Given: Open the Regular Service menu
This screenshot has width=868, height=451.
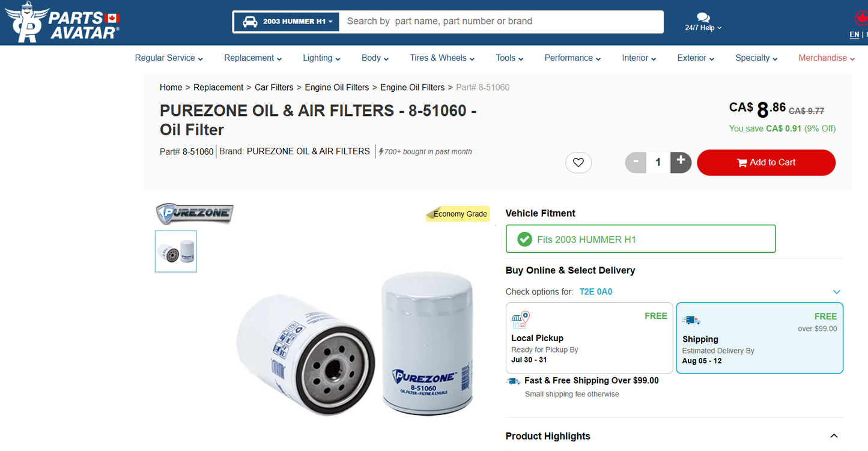Looking at the screenshot, I should [x=169, y=58].
